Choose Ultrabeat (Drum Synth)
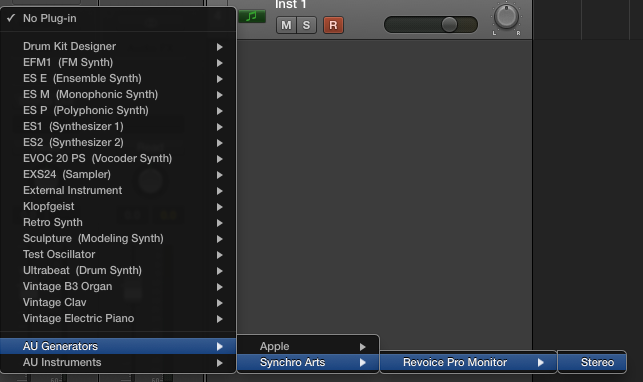This screenshot has width=643, height=382. (x=118, y=270)
